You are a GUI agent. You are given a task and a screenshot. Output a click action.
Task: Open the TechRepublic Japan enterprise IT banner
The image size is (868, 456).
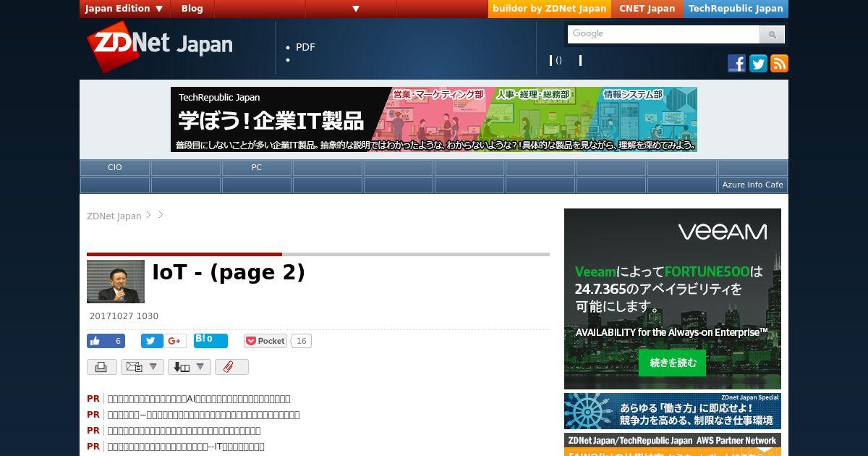click(434, 119)
